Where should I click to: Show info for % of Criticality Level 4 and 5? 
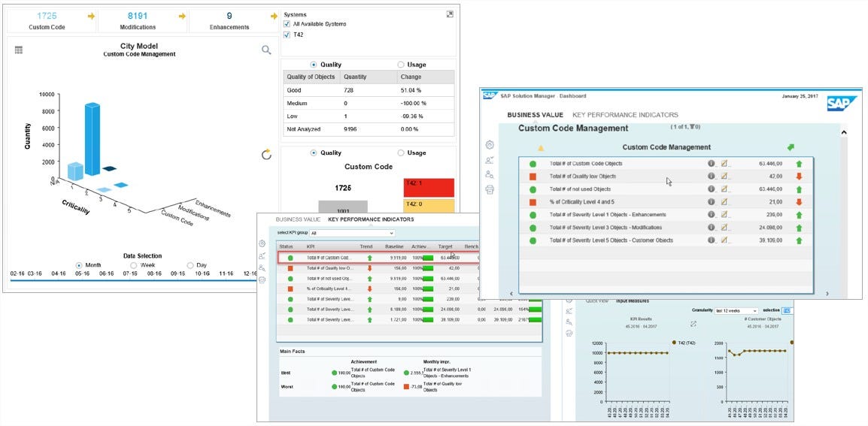[712, 202]
